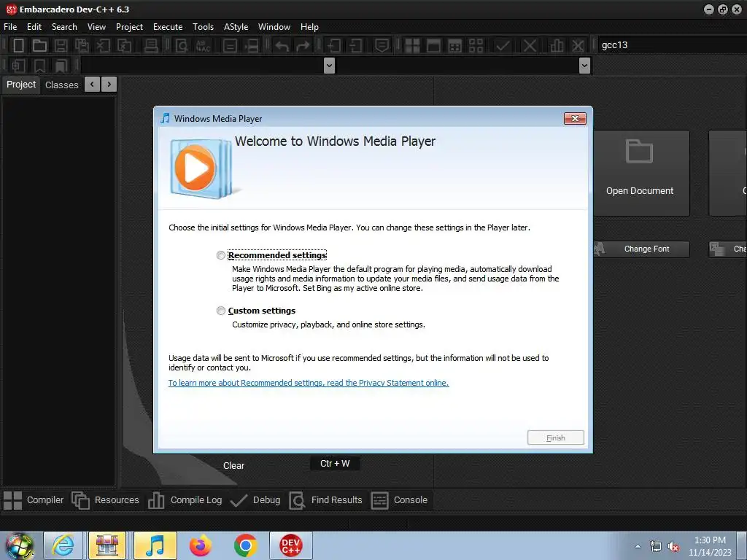
Task: Switch to the Compiler bottom tab
Action: point(34,500)
